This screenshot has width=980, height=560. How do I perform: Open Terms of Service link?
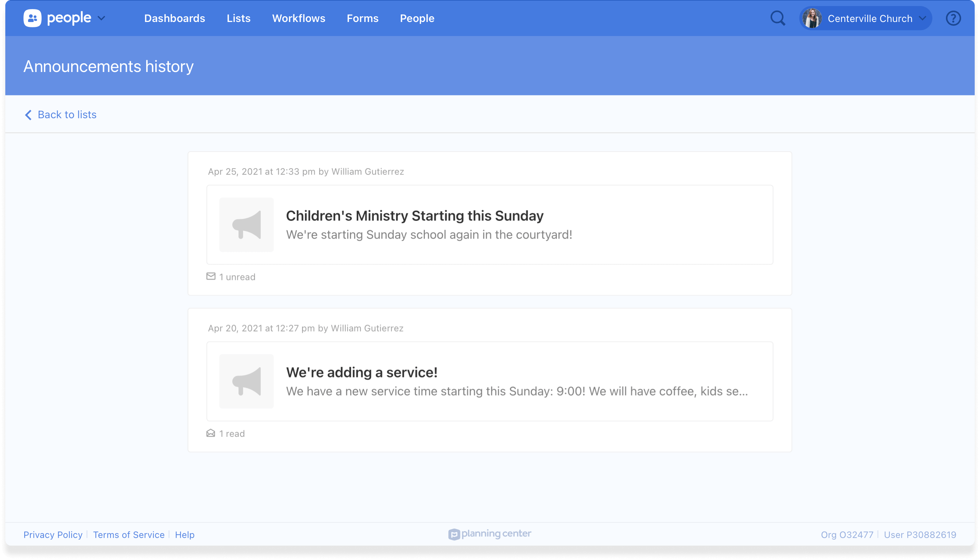(129, 535)
